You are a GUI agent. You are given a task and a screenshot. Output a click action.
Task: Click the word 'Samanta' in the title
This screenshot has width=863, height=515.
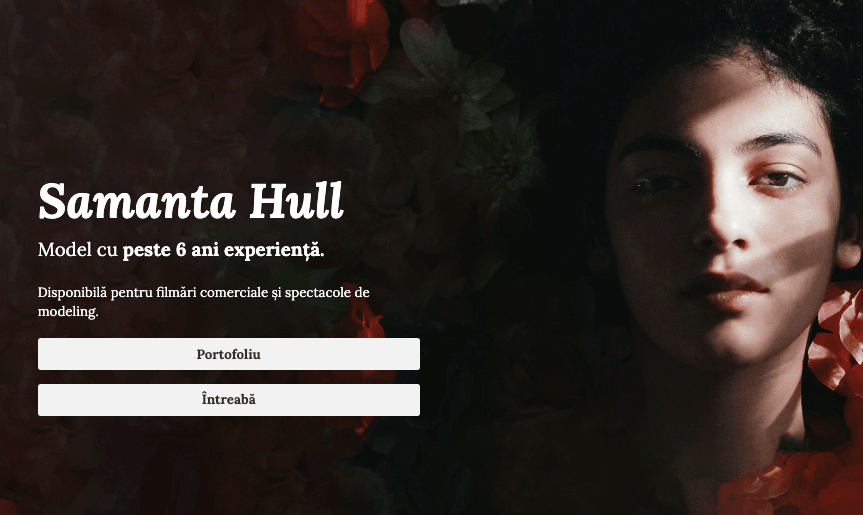click(136, 202)
